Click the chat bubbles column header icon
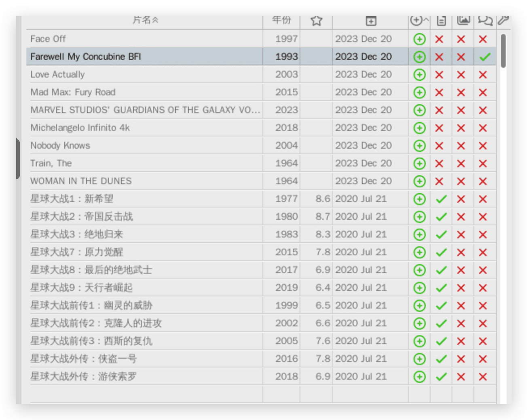528x420 pixels. (485, 20)
